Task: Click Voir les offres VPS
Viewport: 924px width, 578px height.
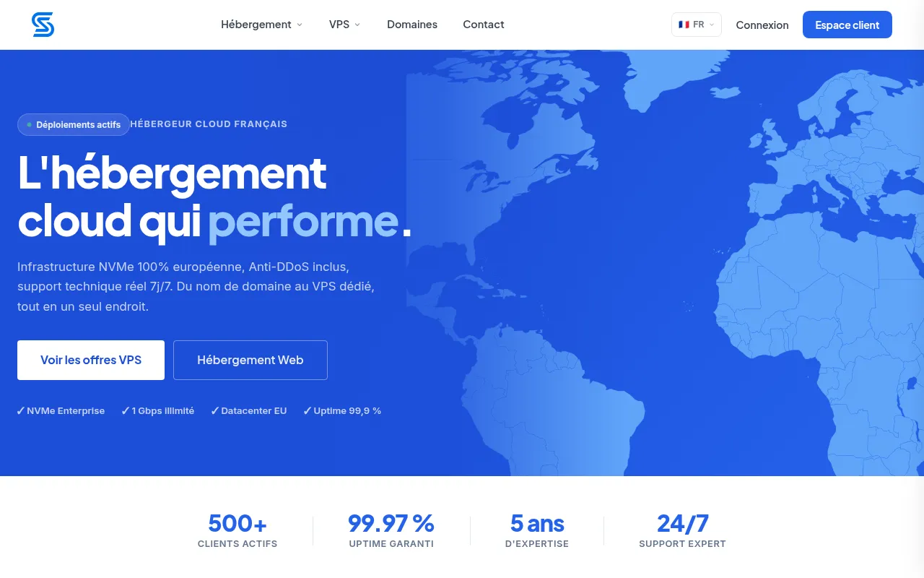Action: 91,360
